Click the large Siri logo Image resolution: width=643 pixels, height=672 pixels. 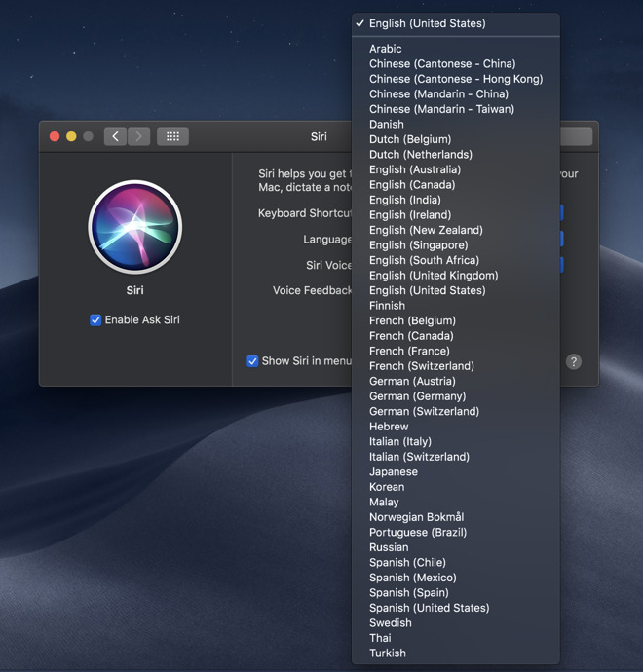pos(135,227)
